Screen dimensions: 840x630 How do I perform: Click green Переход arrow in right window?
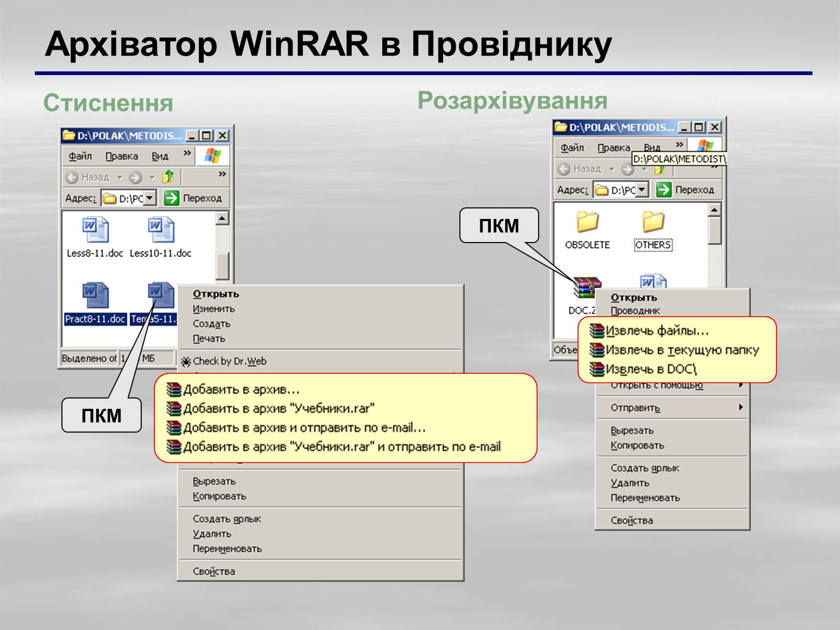[664, 190]
